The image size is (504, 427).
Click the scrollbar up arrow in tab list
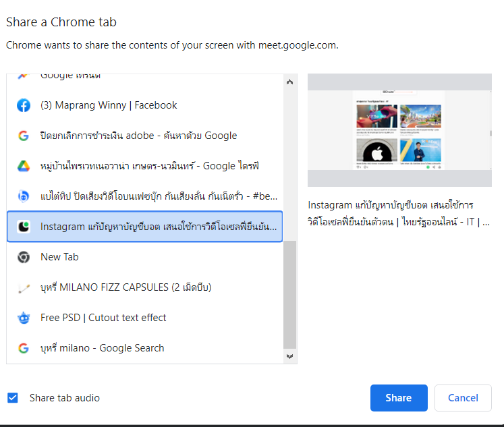[x=290, y=82]
